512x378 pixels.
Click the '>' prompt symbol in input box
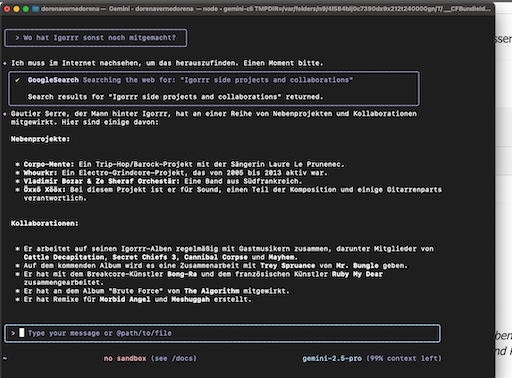[13, 333]
